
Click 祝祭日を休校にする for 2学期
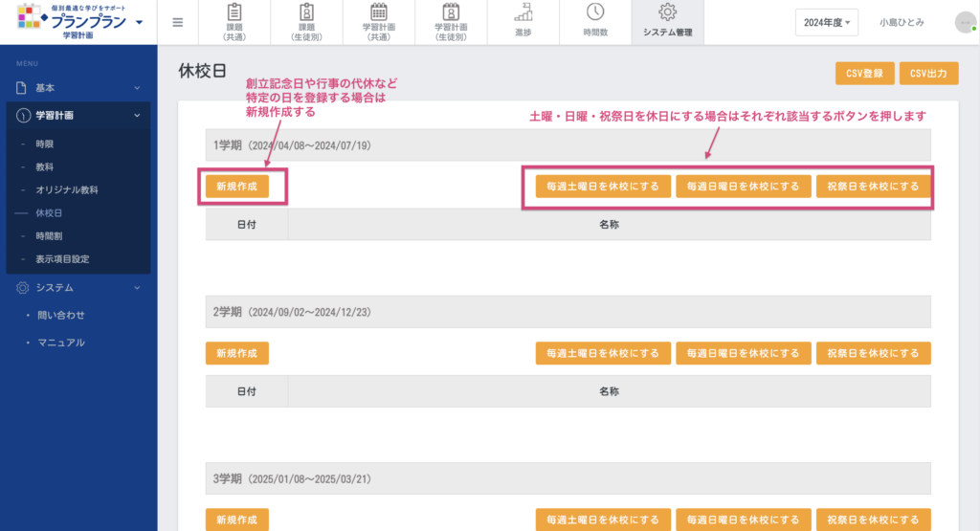pyautogui.click(x=873, y=353)
